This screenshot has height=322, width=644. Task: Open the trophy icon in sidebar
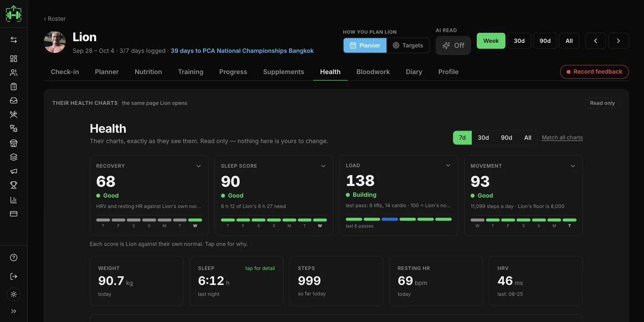click(x=14, y=185)
